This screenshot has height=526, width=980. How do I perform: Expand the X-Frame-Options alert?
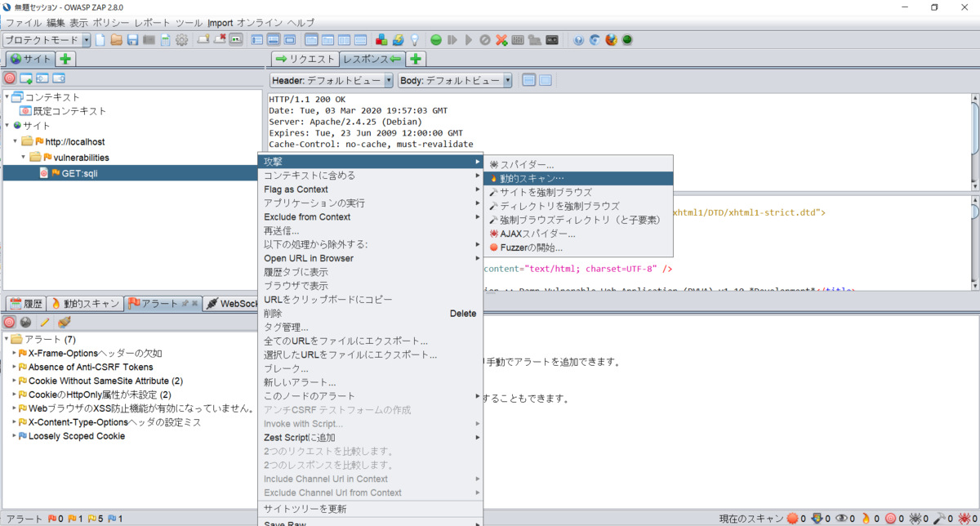click(15, 353)
